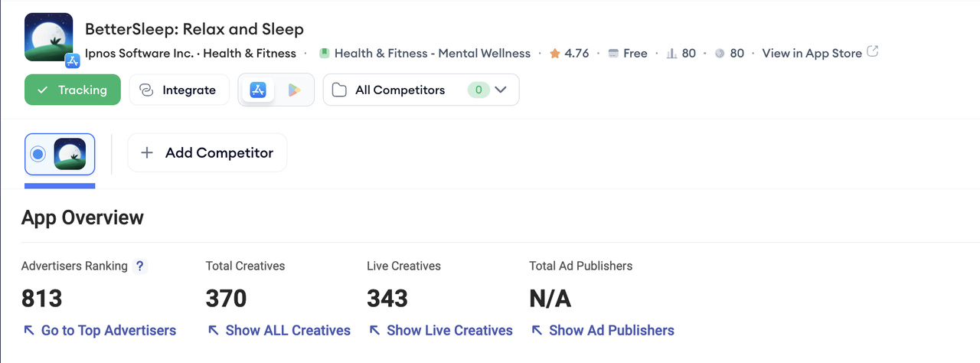Click the Live Creatives label
980x363 pixels.
[403, 266]
